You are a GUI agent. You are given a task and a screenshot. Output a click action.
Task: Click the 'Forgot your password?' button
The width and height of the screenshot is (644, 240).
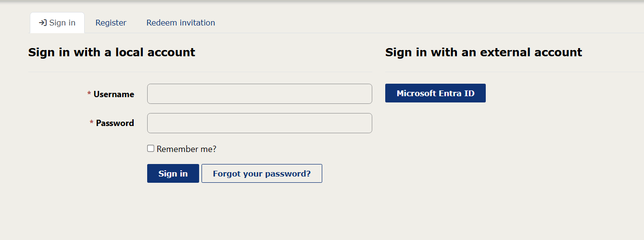coord(262,174)
